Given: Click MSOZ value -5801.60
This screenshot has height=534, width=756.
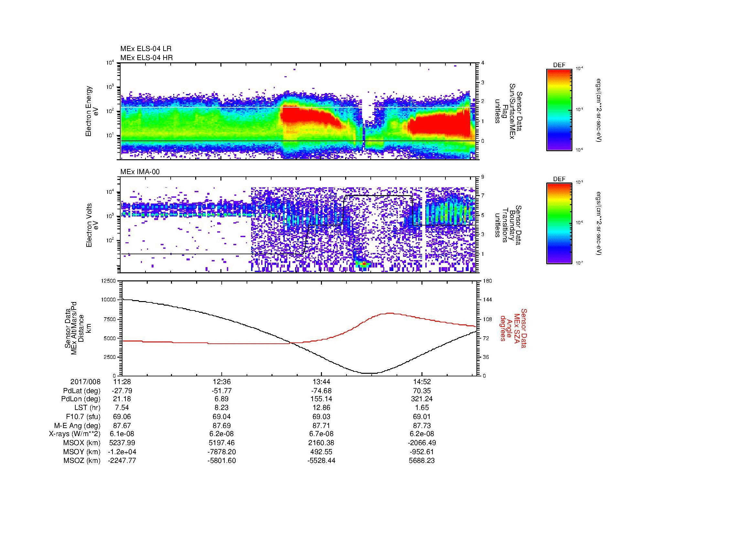Looking at the screenshot, I should [x=222, y=461].
